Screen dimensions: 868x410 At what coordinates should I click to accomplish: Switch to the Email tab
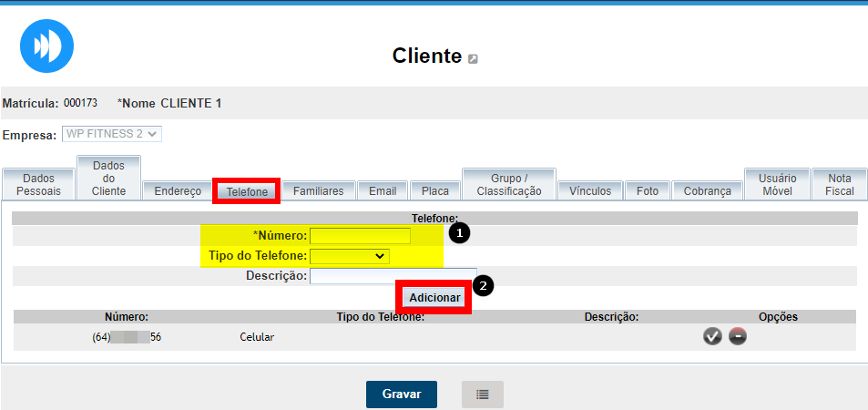pyautogui.click(x=383, y=191)
